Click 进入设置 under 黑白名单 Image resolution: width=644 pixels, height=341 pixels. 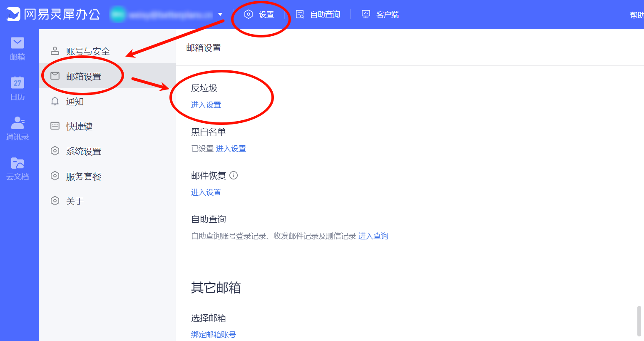click(x=231, y=149)
